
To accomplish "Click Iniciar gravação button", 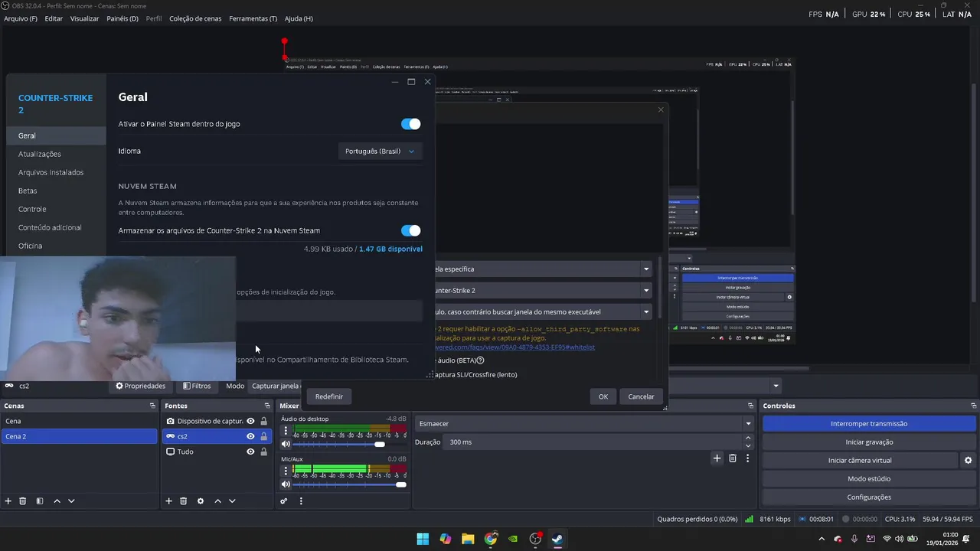I will 869,442.
